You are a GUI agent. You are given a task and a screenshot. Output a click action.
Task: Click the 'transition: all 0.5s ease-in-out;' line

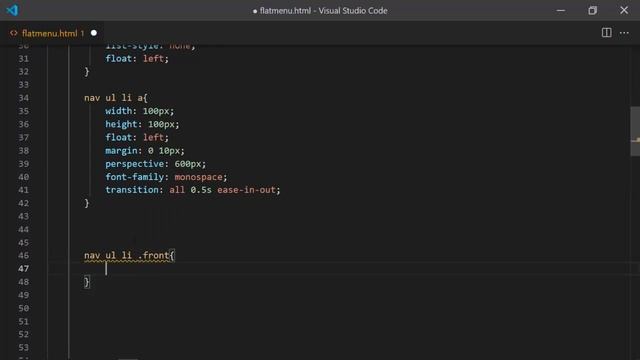(x=193, y=190)
